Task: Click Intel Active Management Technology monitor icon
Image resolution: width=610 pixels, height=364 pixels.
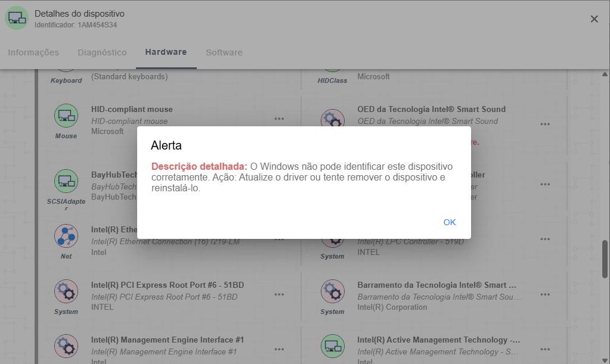Action: tap(332, 346)
